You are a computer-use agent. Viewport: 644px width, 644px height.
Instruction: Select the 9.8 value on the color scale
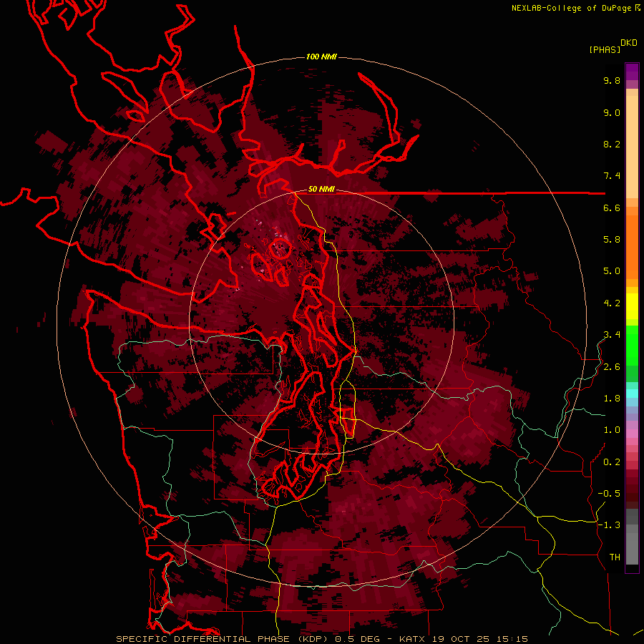[x=612, y=80]
